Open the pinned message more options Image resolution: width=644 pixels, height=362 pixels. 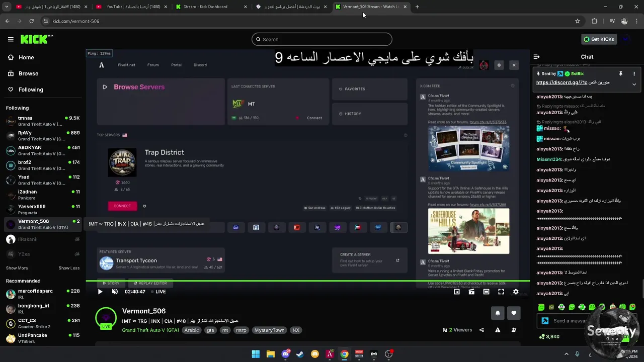[x=634, y=74]
